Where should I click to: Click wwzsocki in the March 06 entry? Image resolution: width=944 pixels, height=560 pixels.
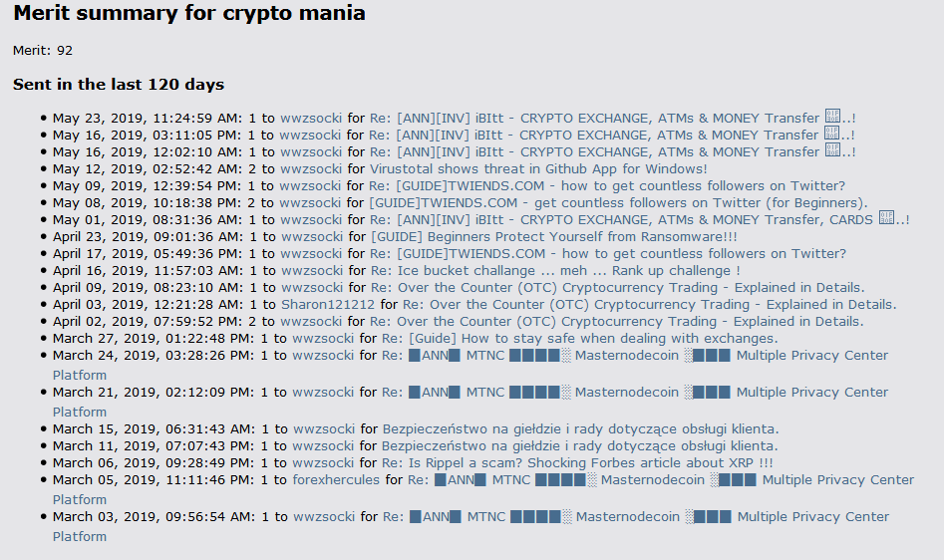point(323,463)
